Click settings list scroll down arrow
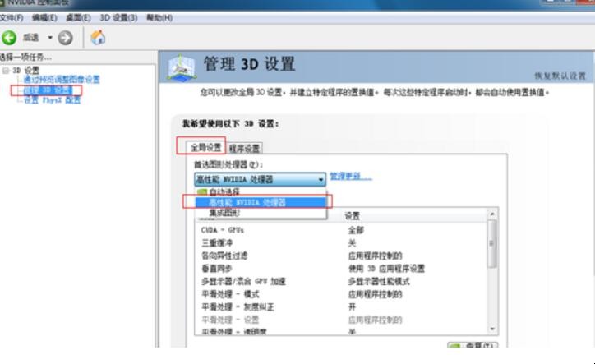The height and width of the screenshot is (364, 595). click(492, 329)
